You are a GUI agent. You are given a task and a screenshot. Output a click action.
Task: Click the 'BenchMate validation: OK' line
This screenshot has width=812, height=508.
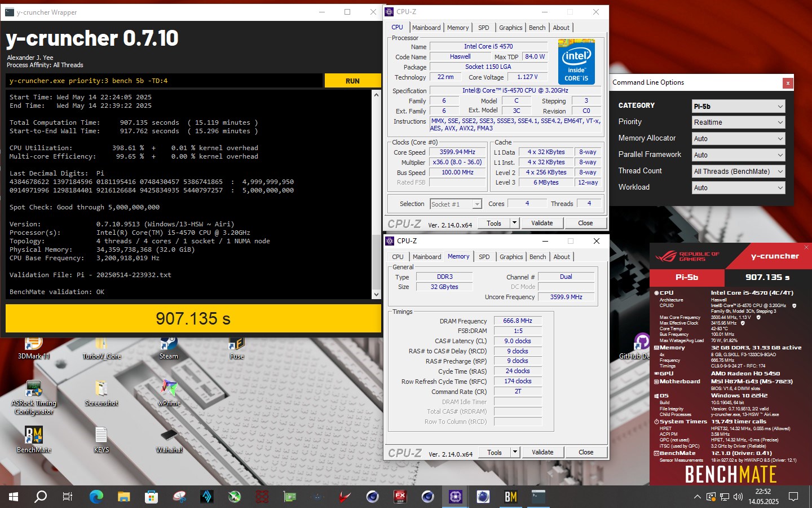(x=57, y=292)
